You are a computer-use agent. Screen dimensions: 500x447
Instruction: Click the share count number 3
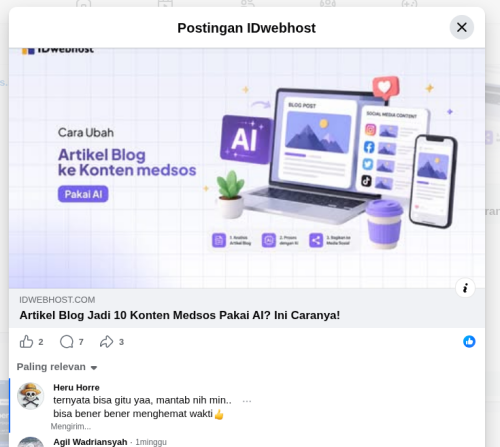pos(121,342)
